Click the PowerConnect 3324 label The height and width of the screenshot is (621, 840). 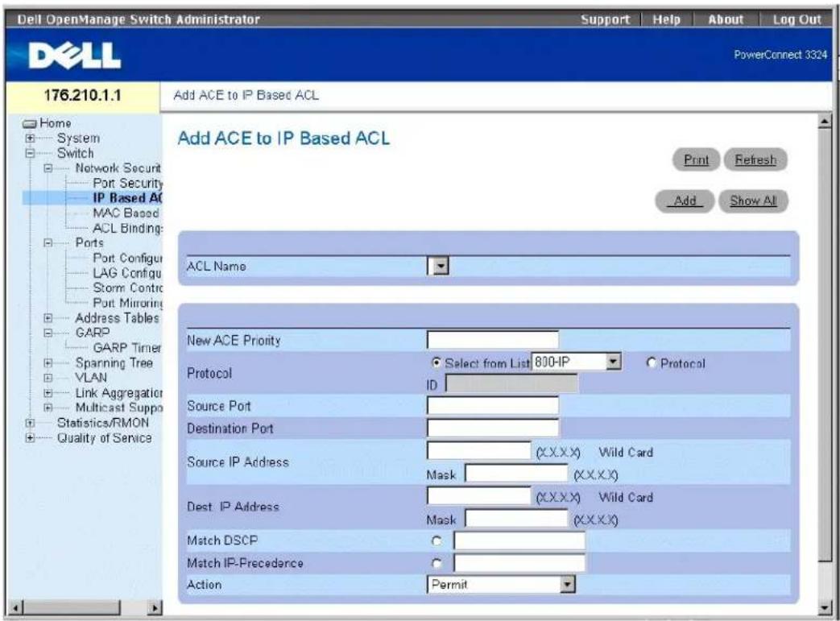780,55
